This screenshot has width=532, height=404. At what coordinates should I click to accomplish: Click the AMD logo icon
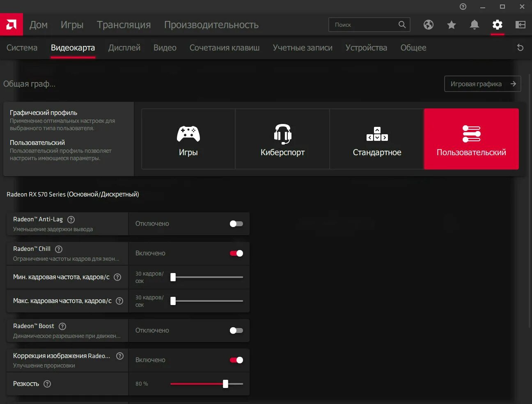point(11,25)
